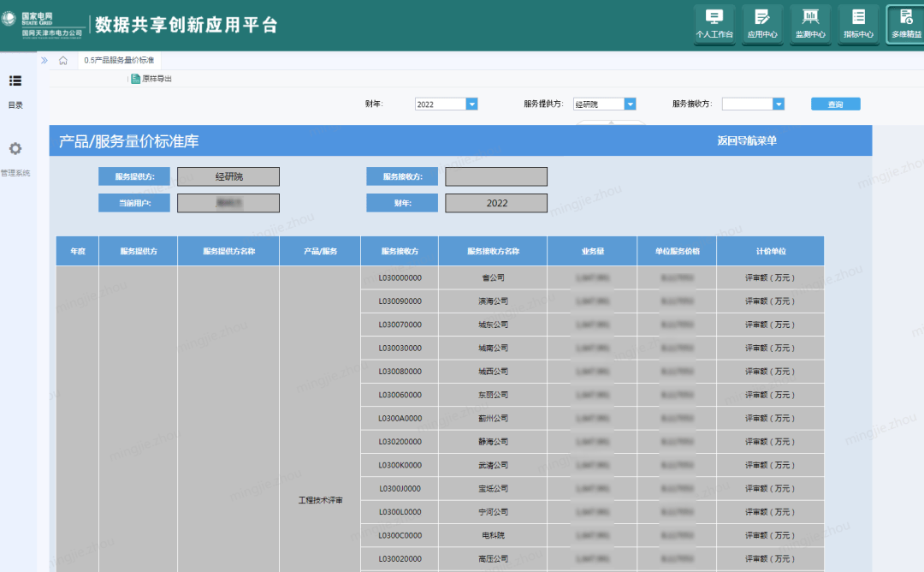Open the 监测中心 monitoring center icon
The width and height of the screenshot is (924, 572).
point(810,24)
